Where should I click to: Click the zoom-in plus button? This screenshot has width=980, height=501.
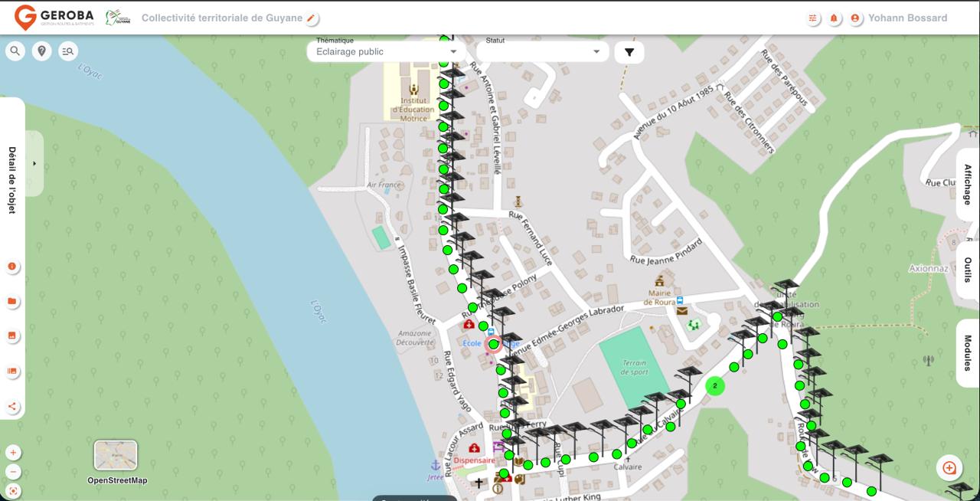pos(13,453)
